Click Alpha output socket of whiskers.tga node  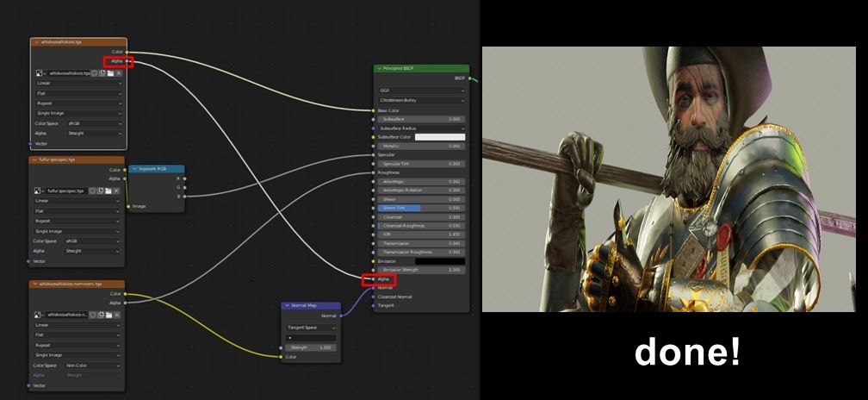127,61
